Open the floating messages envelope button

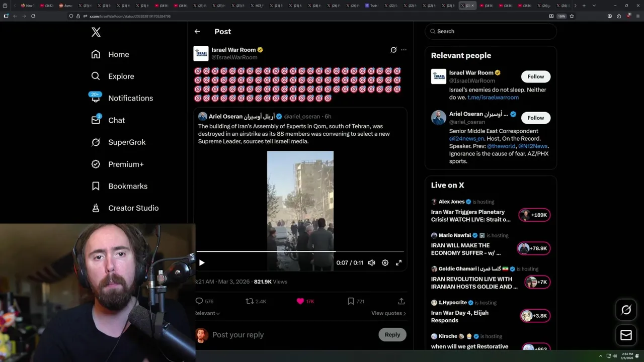pos(626,335)
